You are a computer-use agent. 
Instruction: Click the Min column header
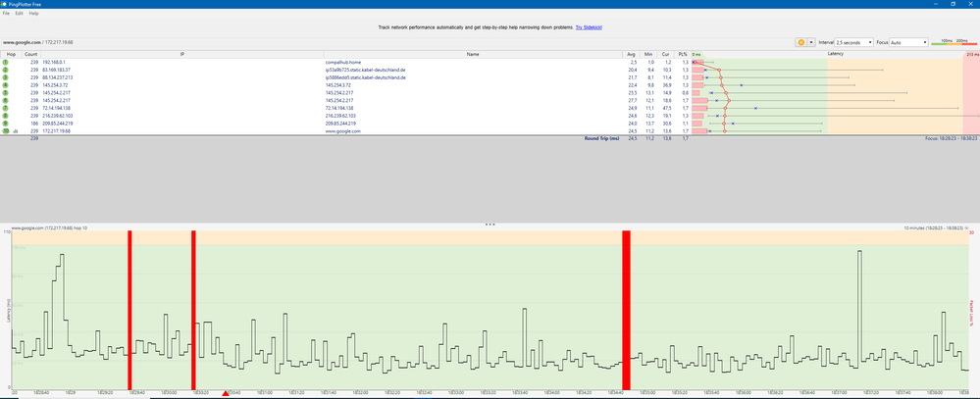point(647,54)
